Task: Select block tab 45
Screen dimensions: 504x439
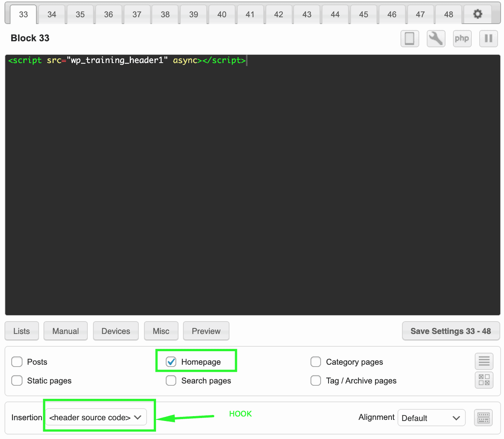Action: pos(364,14)
